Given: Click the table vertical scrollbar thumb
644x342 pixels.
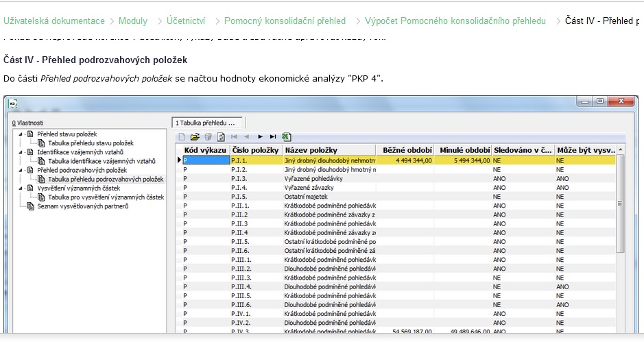Looking at the screenshot, I should click(x=620, y=204).
